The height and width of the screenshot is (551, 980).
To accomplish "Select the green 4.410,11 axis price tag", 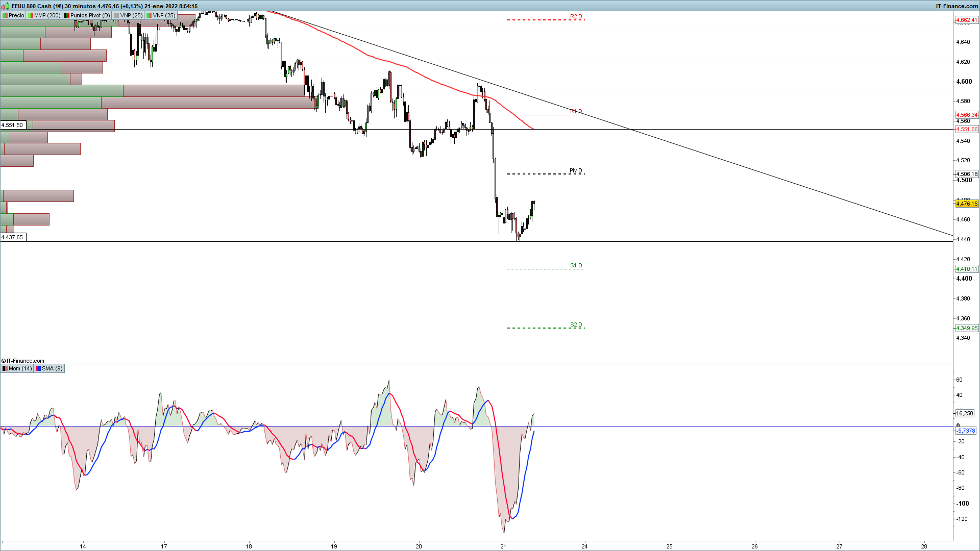I will (967, 269).
